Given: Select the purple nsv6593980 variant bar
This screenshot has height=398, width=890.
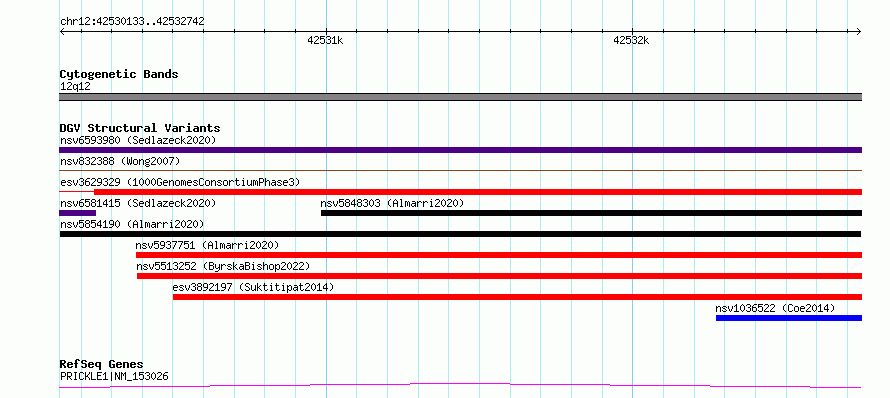Looking at the screenshot, I should (460, 150).
